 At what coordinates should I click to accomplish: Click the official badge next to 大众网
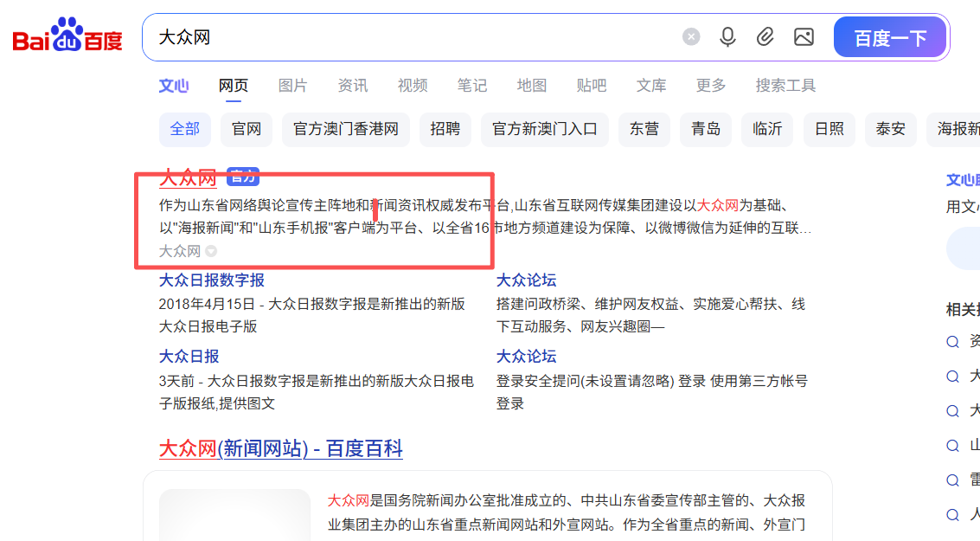click(x=243, y=177)
